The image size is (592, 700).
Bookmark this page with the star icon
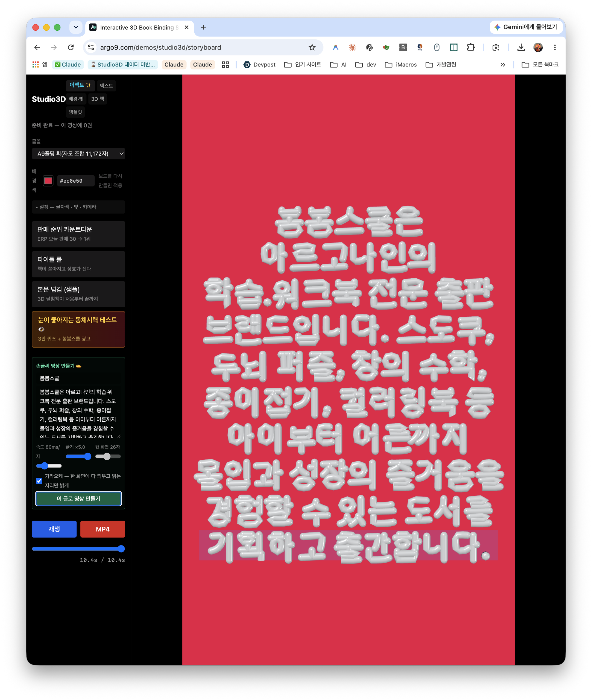(312, 47)
